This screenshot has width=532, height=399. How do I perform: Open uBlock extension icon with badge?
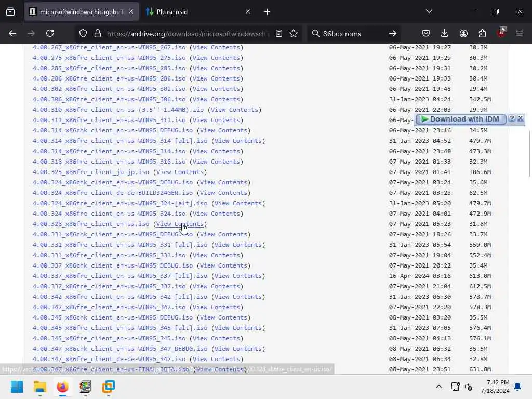(501, 33)
